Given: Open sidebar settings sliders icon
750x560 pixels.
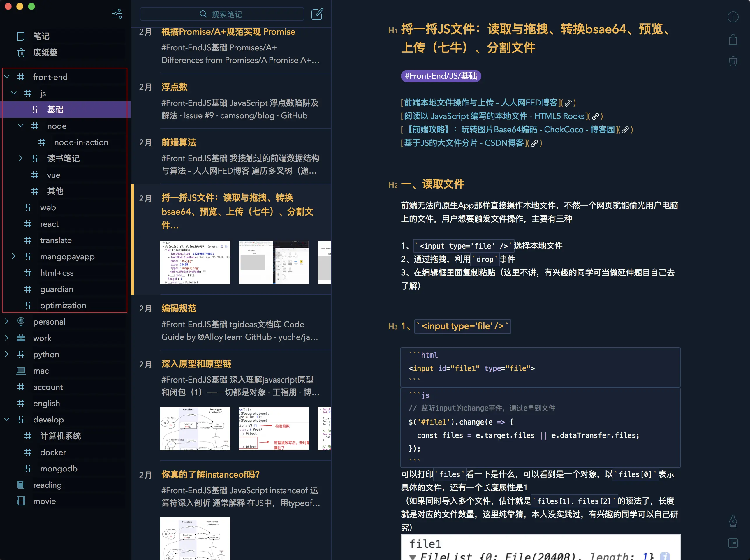Looking at the screenshot, I should [x=117, y=14].
